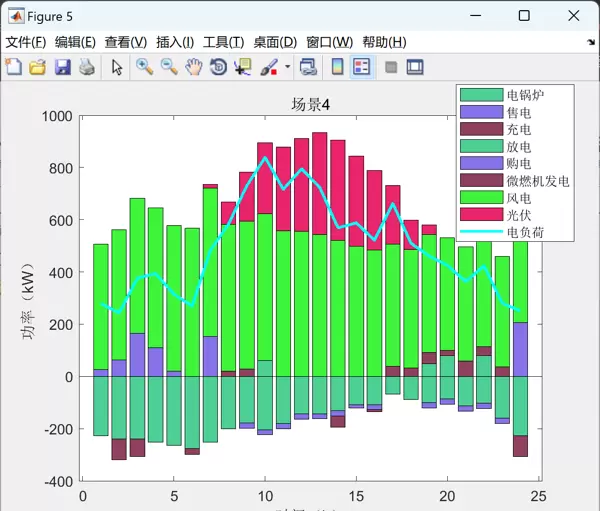
Task: Click the 电负荷 legend entry
Action: [x=526, y=232]
